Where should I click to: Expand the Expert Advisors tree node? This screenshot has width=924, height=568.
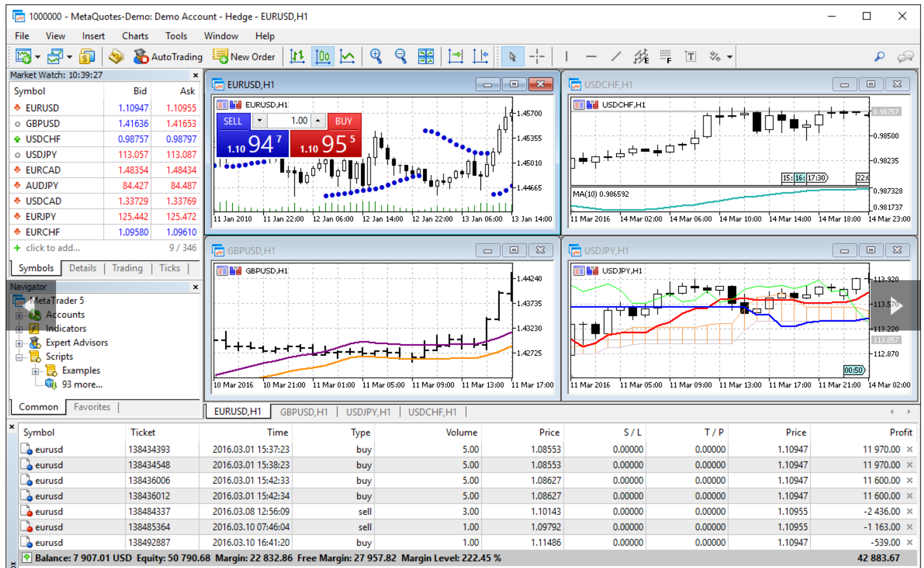coord(19,343)
